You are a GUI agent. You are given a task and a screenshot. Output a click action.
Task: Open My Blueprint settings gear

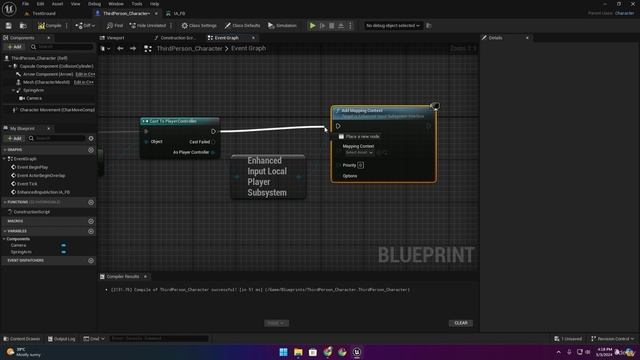91,138
